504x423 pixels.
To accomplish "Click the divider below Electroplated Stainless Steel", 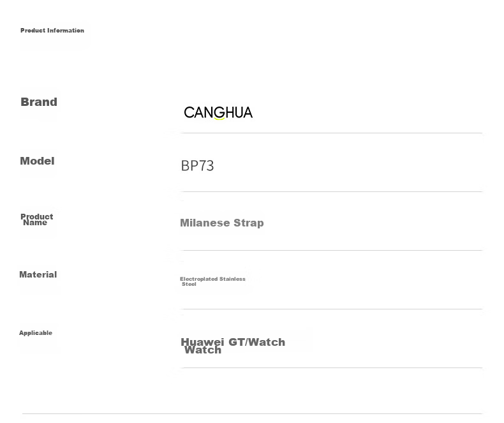I will click(x=331, y=309).
